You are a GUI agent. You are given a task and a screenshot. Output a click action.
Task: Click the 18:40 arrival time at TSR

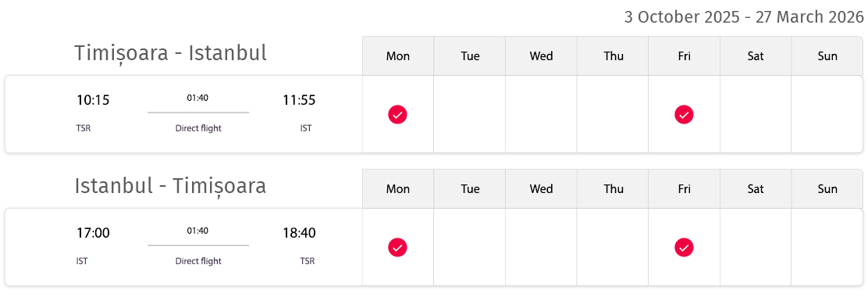pyautogui.click(x=299, y=233)
